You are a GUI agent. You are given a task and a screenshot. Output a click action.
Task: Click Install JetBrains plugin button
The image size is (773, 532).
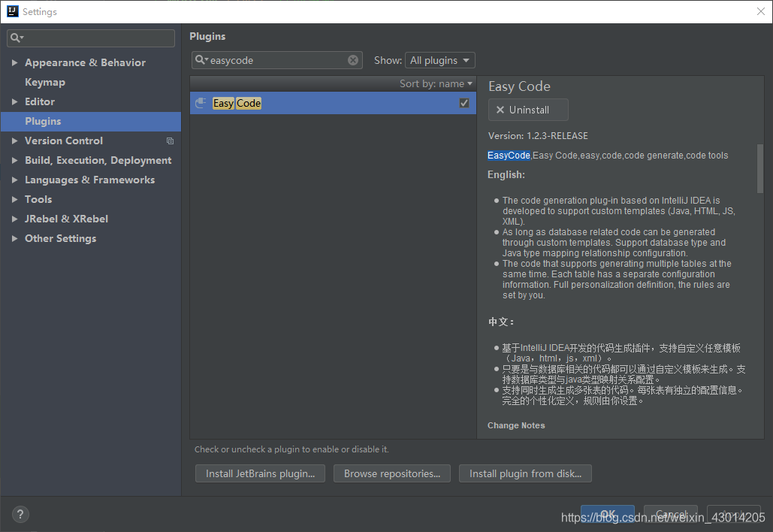click(x=260, y=473)
